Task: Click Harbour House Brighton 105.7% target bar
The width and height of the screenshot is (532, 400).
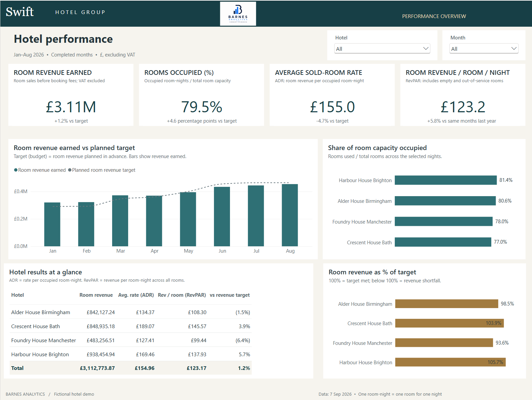Action: [451, 362]
